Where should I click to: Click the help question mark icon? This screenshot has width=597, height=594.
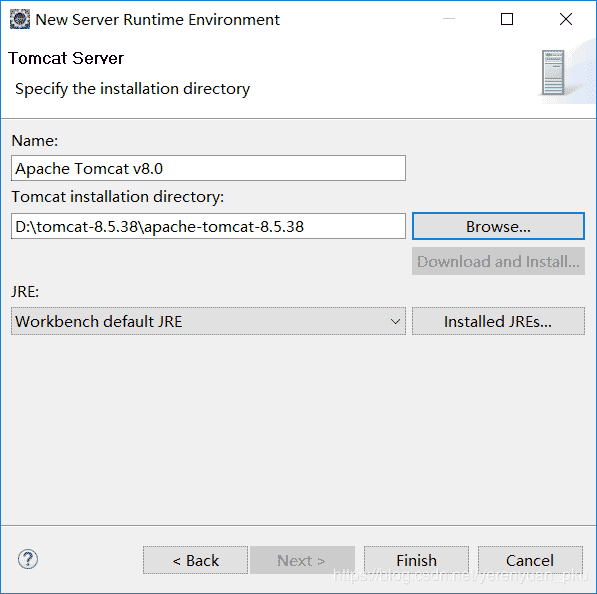(28, 559)
